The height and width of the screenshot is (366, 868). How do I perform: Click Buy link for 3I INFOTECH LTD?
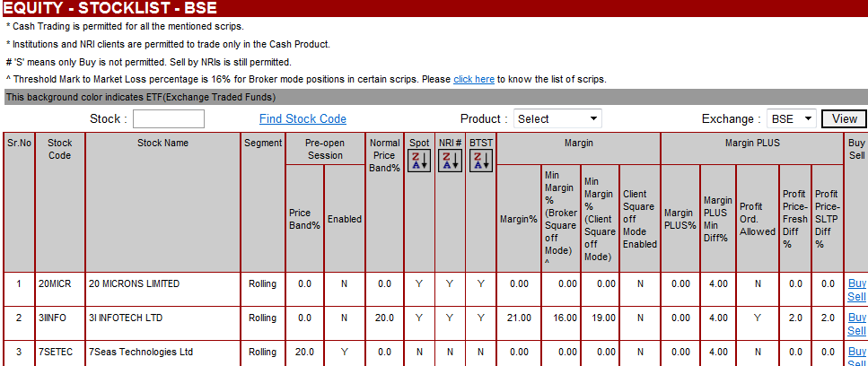856,318
